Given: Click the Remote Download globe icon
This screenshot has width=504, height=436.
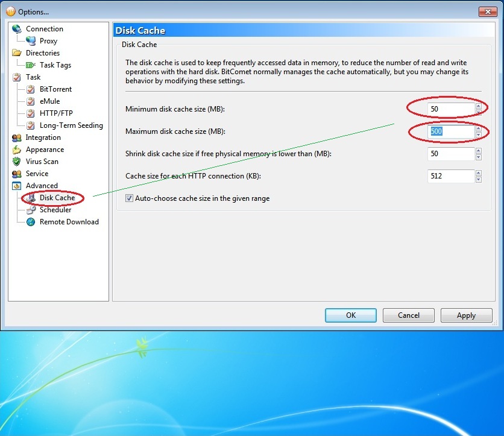Looking at the screenshot, I should pyautogui.click(x=31, y=222).
